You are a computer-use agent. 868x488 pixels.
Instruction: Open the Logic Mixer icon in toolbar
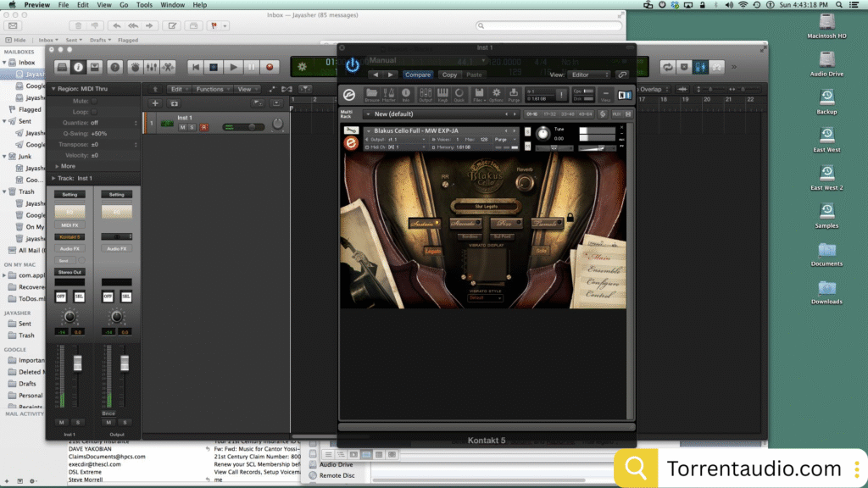point(151,67)
